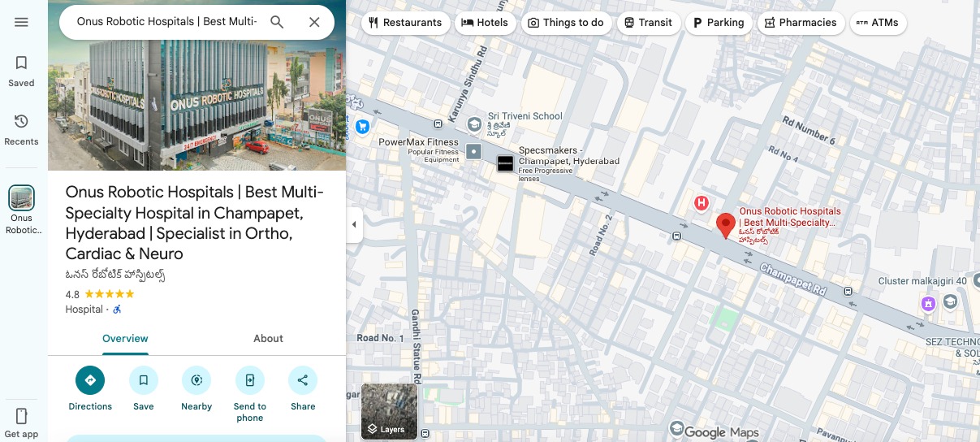Click into the search text field
Image resolution: width=980 pixels, height=442 pixels.
166,22
